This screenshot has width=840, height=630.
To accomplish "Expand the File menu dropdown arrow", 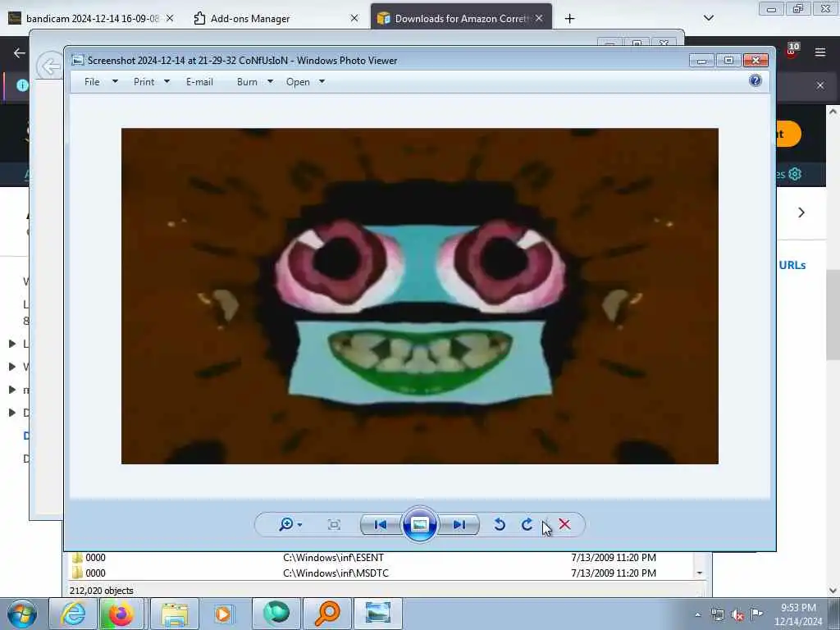I will [x=115, y=82].
